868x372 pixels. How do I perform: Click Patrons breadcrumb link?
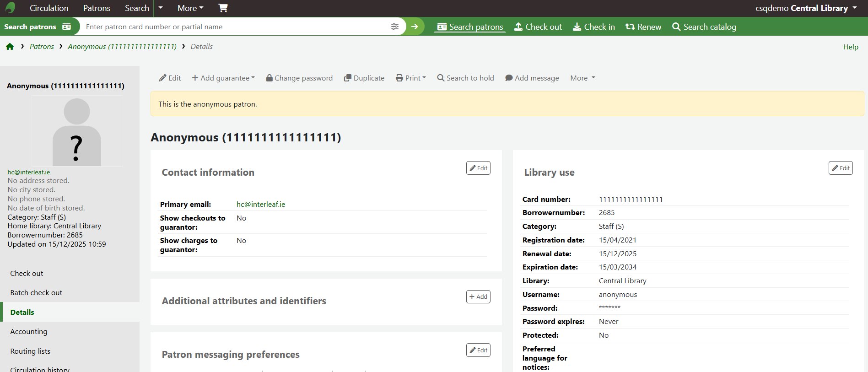click(42, 46)
